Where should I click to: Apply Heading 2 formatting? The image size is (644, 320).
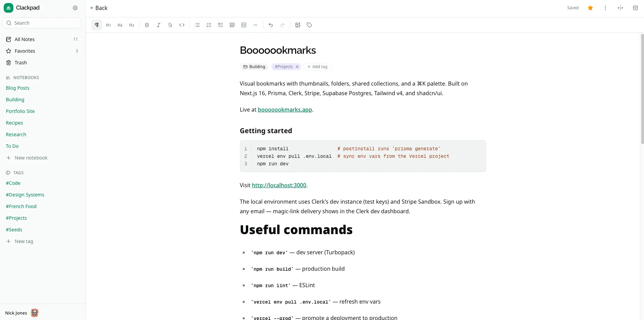[120, 25]
